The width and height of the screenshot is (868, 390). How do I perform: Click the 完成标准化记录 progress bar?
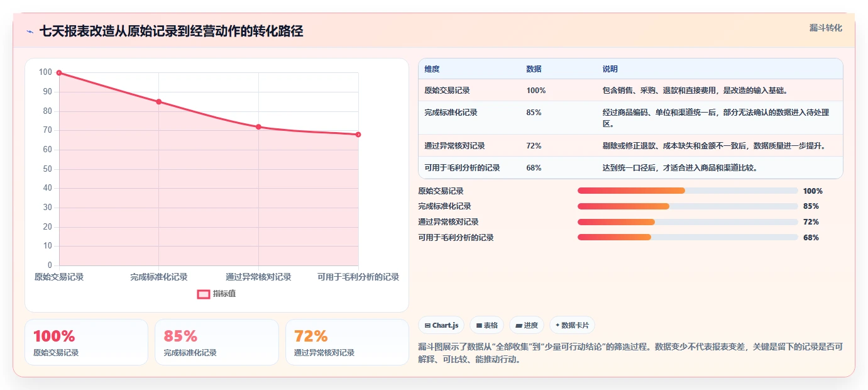coord(688,206)
